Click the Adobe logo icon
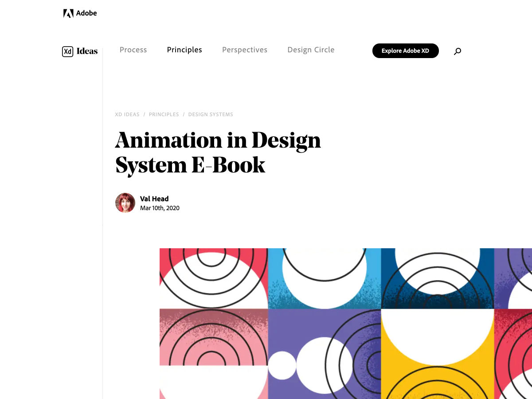 [x=68, y=13]
